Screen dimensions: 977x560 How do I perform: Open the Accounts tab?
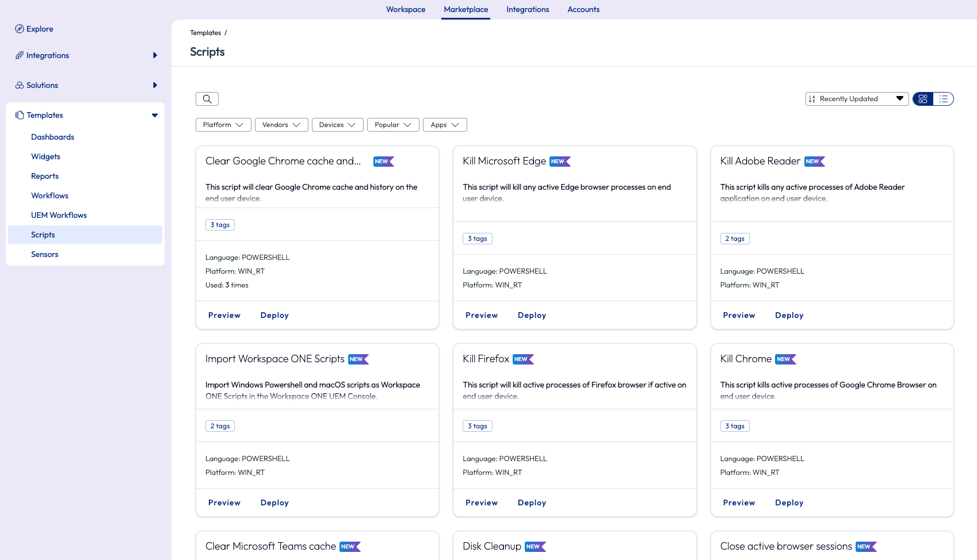583,9
